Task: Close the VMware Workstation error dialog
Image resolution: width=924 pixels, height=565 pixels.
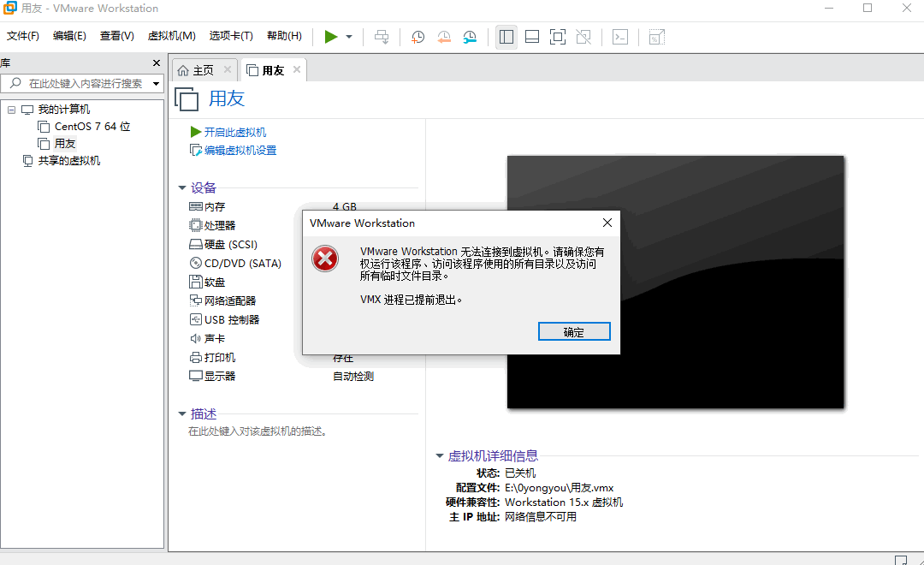Action: coord(607,223)
